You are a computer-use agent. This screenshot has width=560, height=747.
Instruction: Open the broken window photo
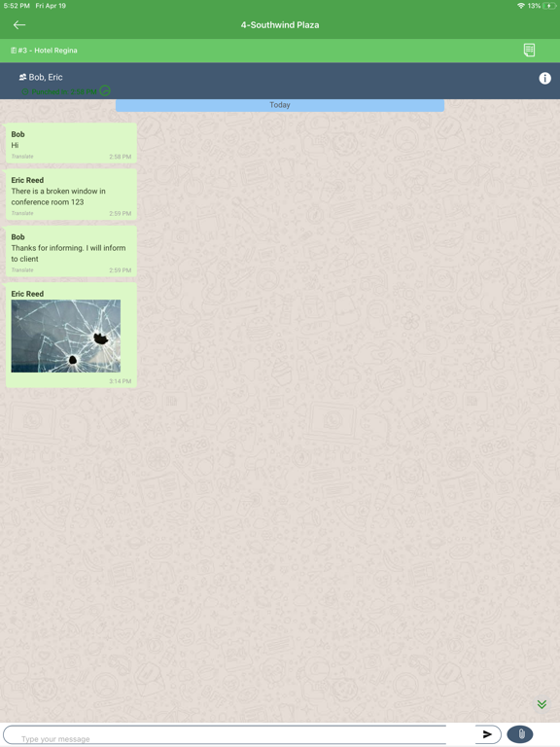point(66,336)
